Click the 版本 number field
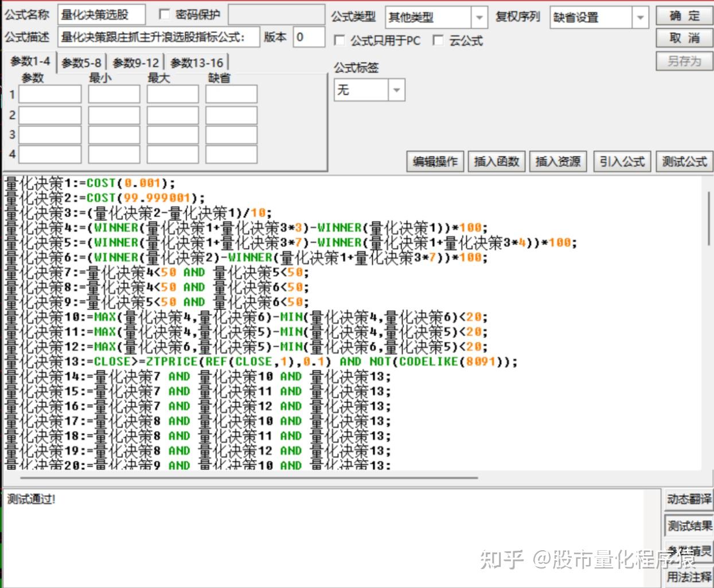This screenshot has width=714, height=588. 308,37
